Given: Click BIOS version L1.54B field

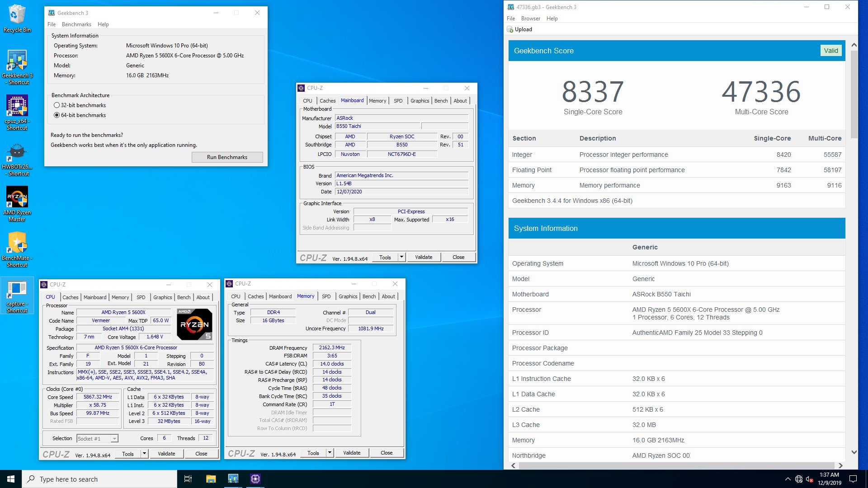Looking at the screenshot, I should [x=401, y=183].
